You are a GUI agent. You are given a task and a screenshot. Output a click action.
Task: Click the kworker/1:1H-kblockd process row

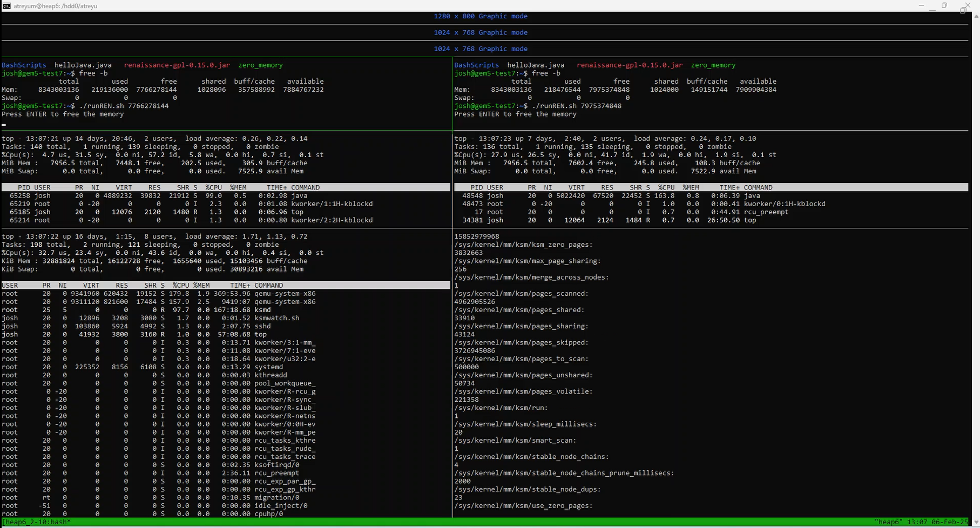point(226,204)
